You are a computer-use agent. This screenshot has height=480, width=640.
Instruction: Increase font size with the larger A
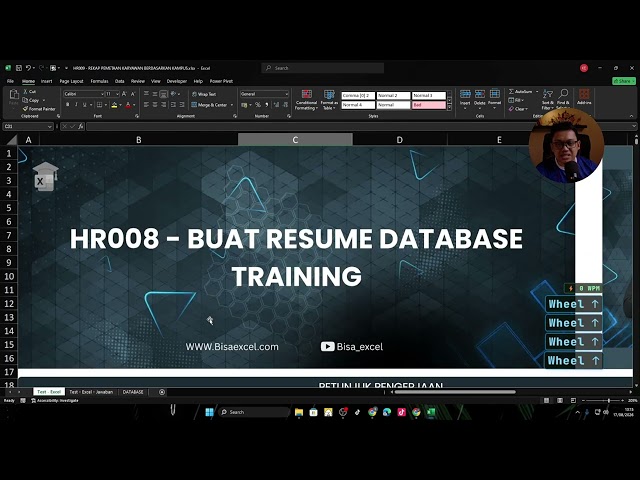tap(124, 94)
